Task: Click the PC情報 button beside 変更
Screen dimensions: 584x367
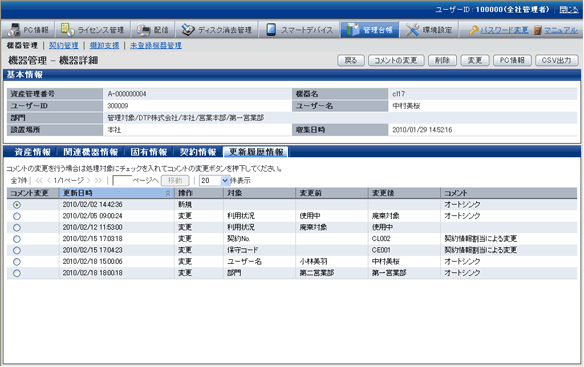Action: click(512, 60)
